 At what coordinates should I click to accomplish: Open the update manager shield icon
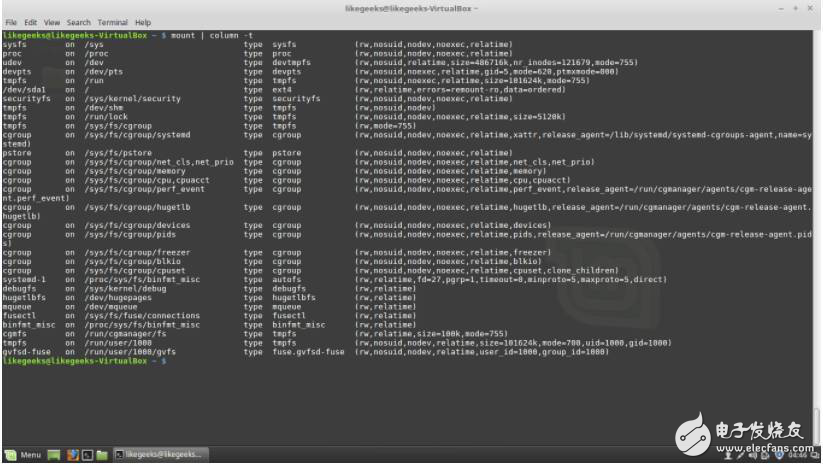tap(779, 456)
